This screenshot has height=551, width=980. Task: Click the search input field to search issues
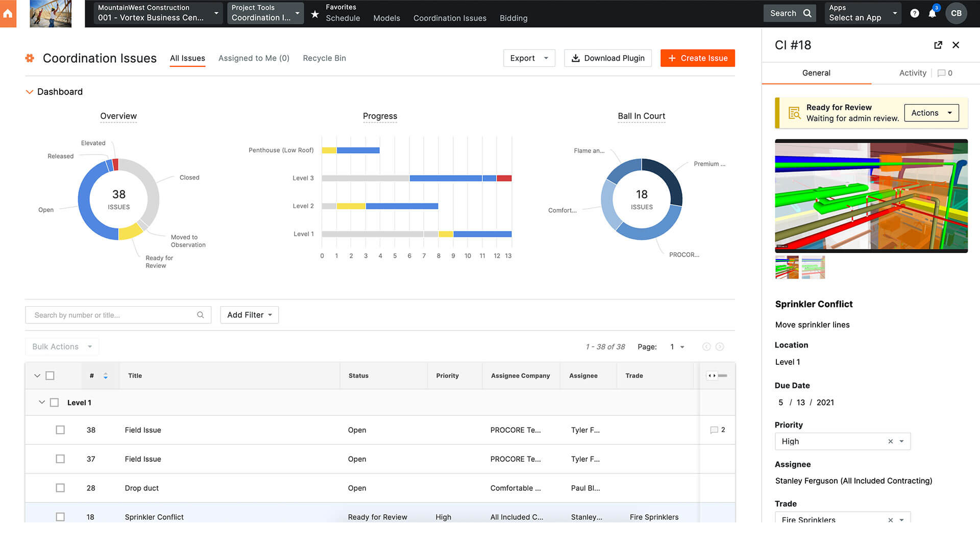point(118,314)
